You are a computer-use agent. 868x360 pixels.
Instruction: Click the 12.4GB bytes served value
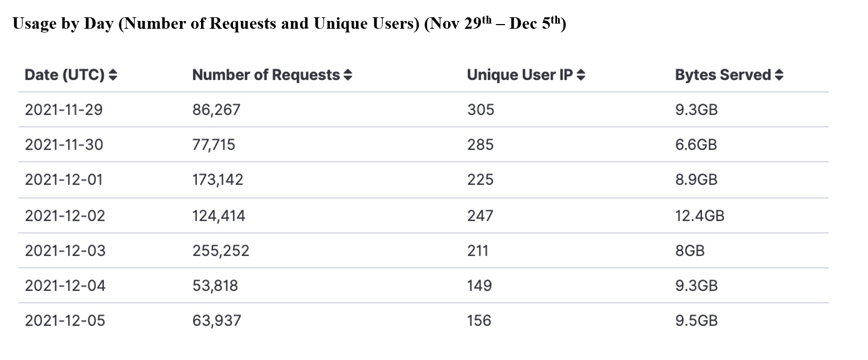699,216
